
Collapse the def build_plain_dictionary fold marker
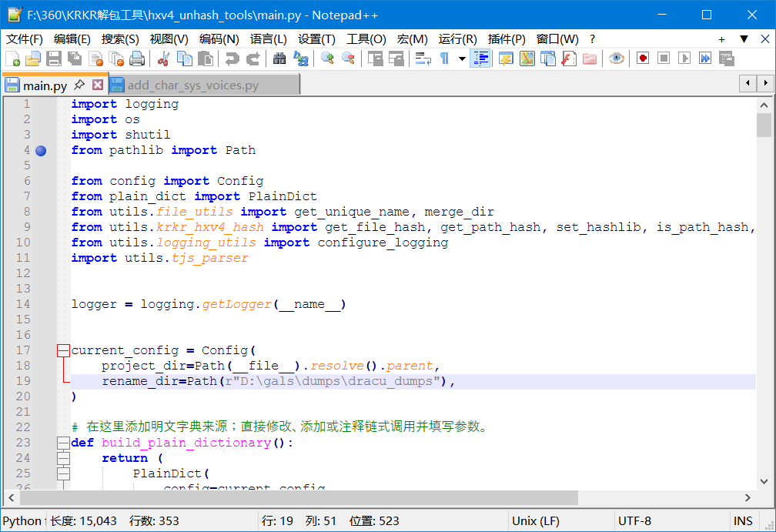pyautogui.click(x=63, y=443)
